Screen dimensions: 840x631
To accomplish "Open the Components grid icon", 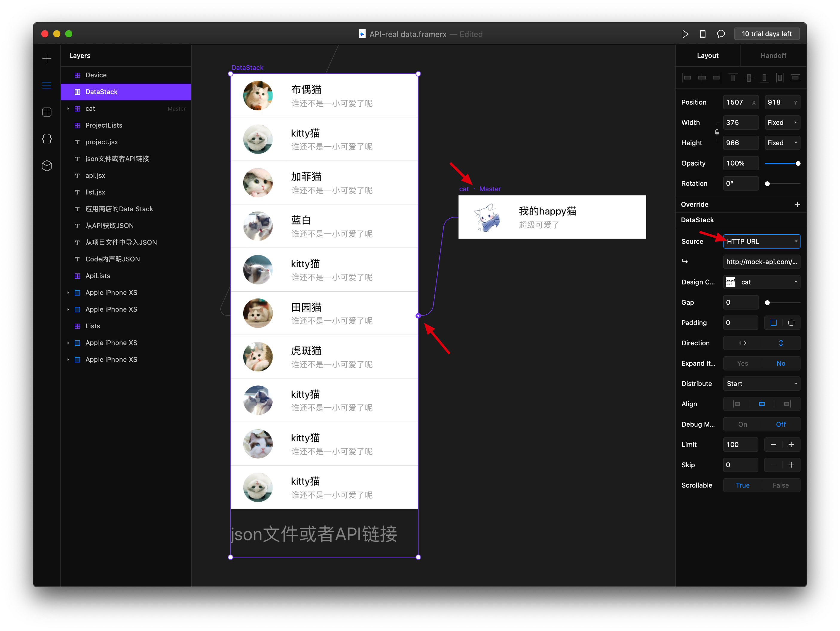I will [x=47, y=112].
